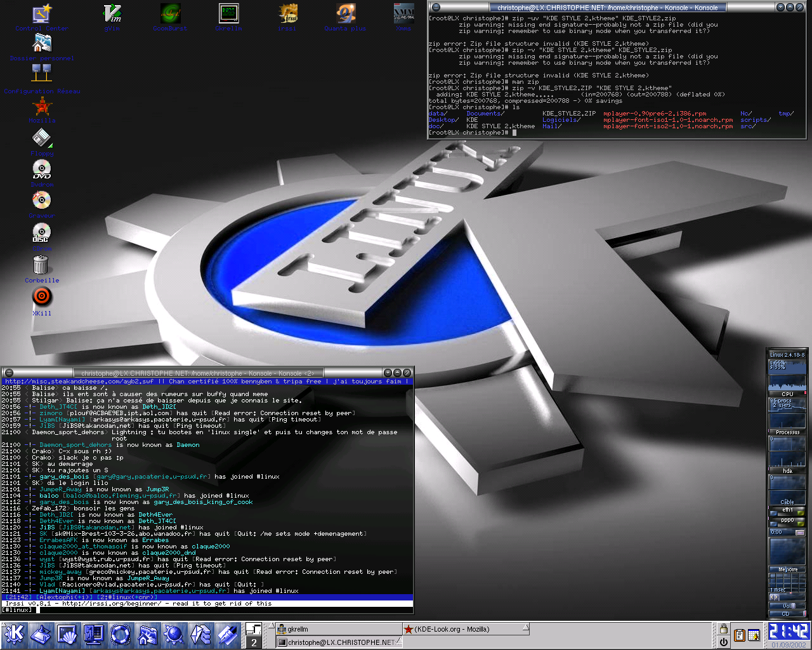Click the Linux 2.4.18-8 header in GKrellM
The height and width of the screenshot is (650, 812).
pos(787,355)
